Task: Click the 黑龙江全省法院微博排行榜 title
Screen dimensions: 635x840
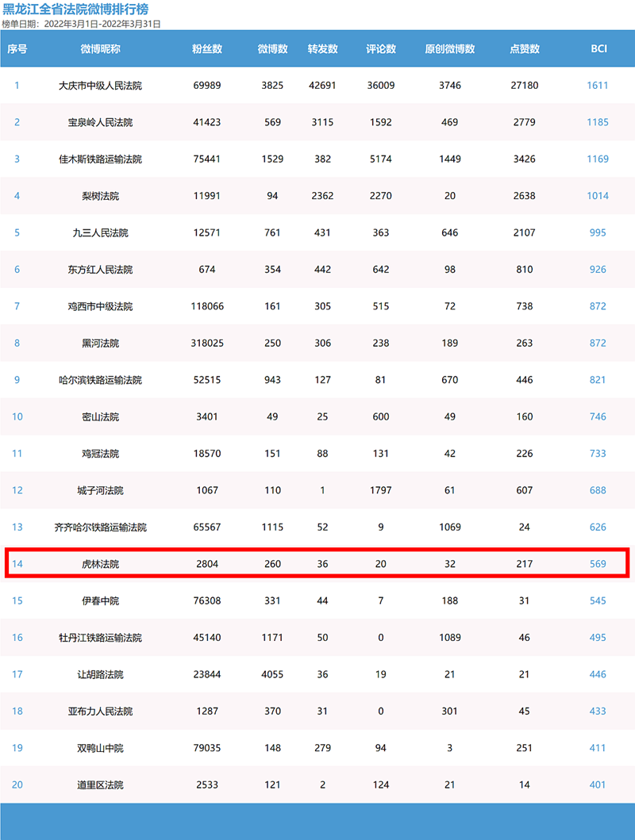Action: (x=75, y=10)
